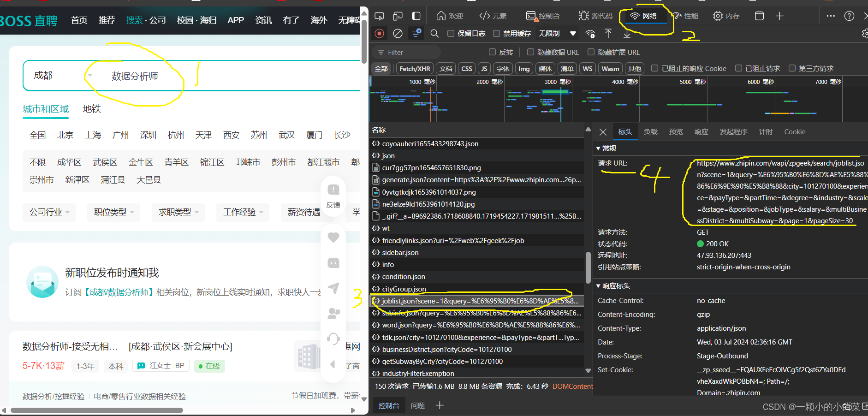
Task: Switch to the 源代码 DevTools tab
Action: pos(595,16)
